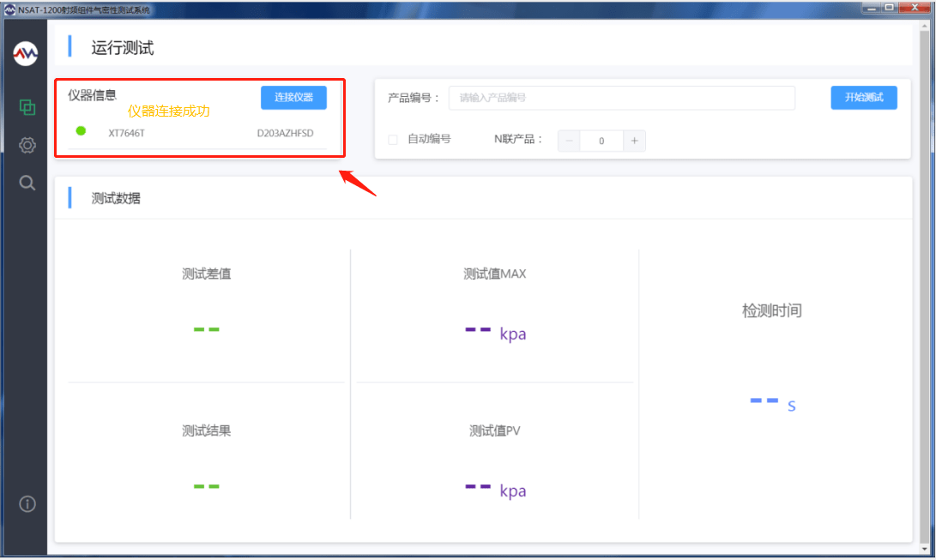
Task: Click the app logo in the sidebar
Action: pos(26,53)
